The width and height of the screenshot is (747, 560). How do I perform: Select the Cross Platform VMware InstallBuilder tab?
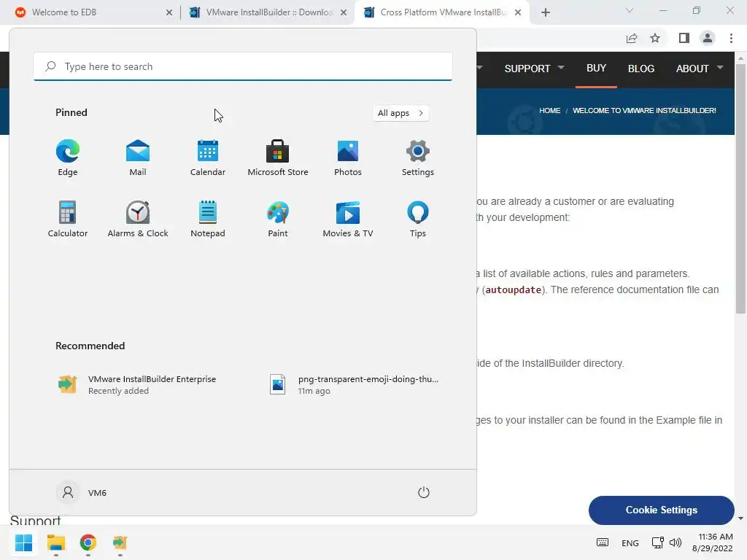pos(444,12)
